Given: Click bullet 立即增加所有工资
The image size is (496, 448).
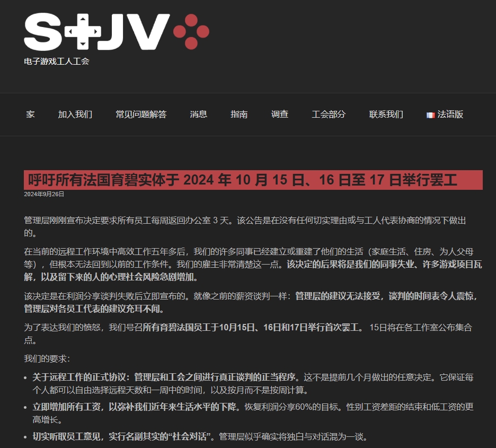Looking at the screenshot, I should [253, 413].
